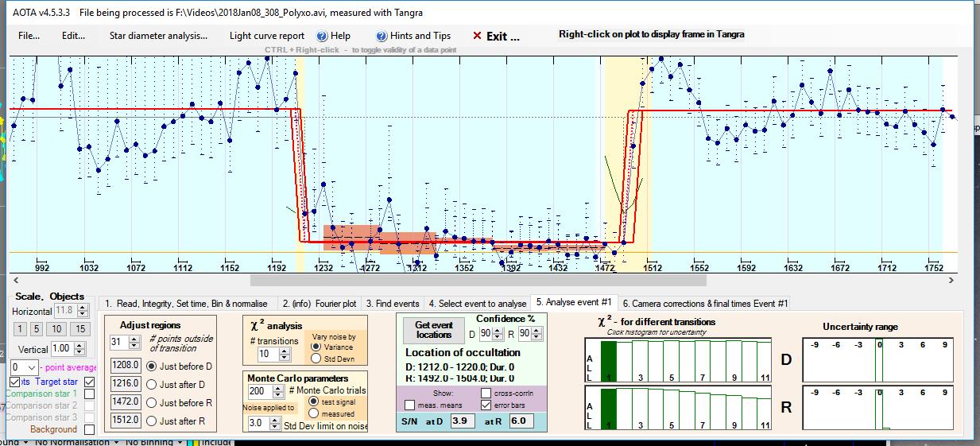This screenshot has width=980, height=446.
Task: Enable the cross-corrln checkbox
Action: (486, 394)
